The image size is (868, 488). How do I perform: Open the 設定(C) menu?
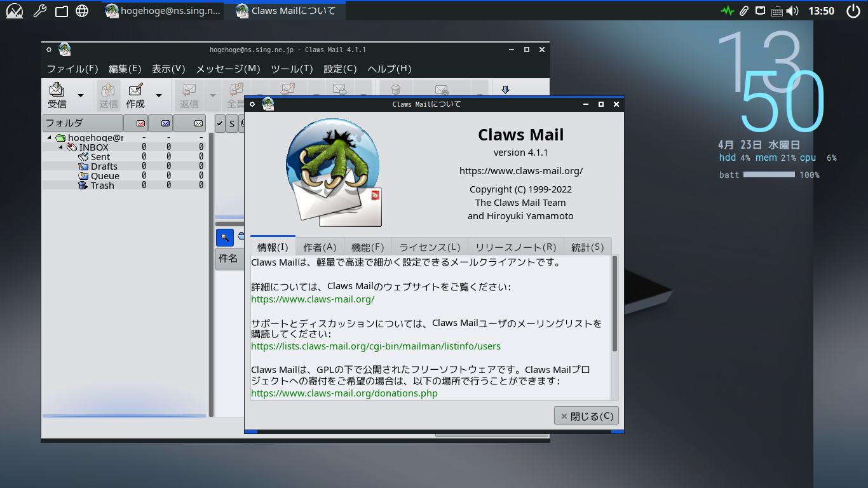pyautogui.click(x=340, y=69)
